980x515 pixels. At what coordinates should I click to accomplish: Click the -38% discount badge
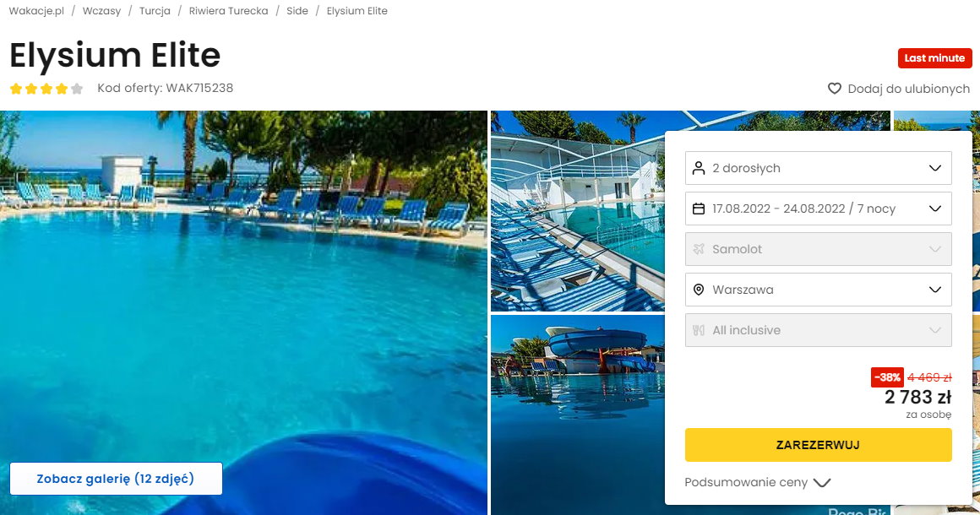click(x=887, y=377)
